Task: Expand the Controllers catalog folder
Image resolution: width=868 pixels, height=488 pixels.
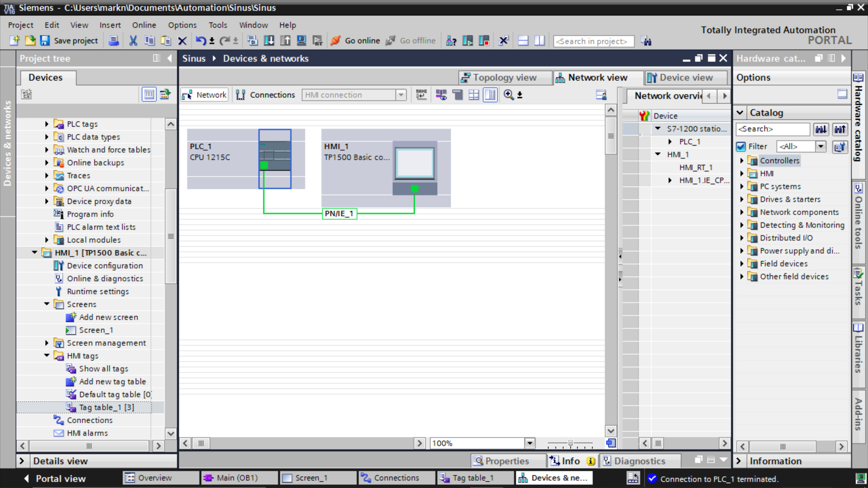Action: pyautogui.click(x=741, y=160)
